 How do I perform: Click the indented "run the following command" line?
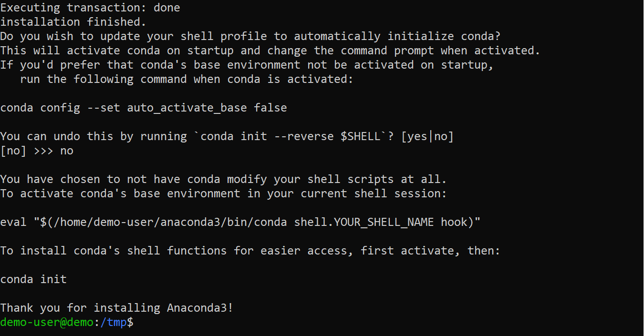point(187,79)
